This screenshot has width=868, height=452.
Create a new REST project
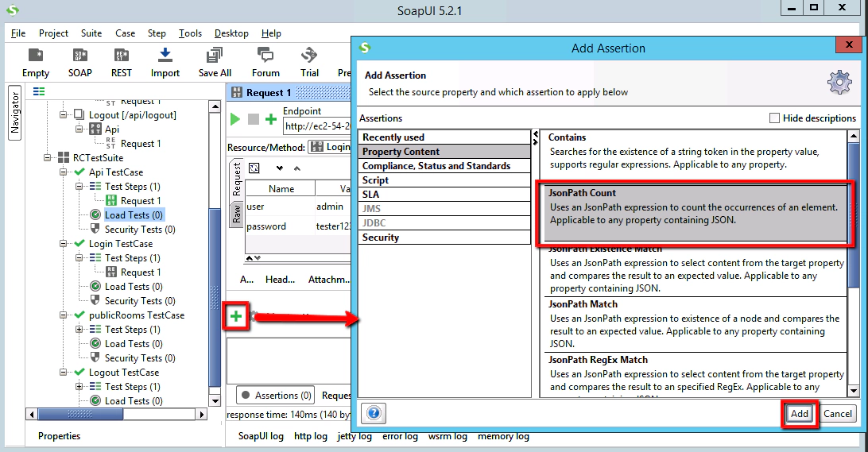click(122, 62)
